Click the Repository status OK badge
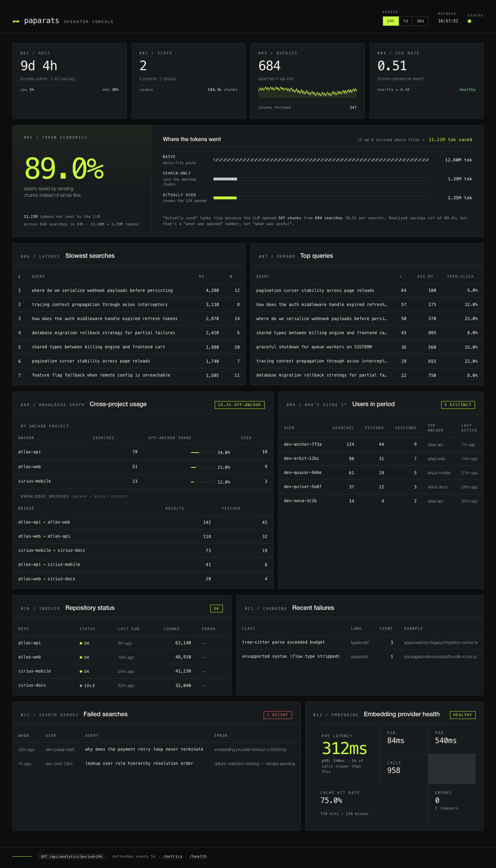The width and height of the screenshot is (496, 868). 216,608
